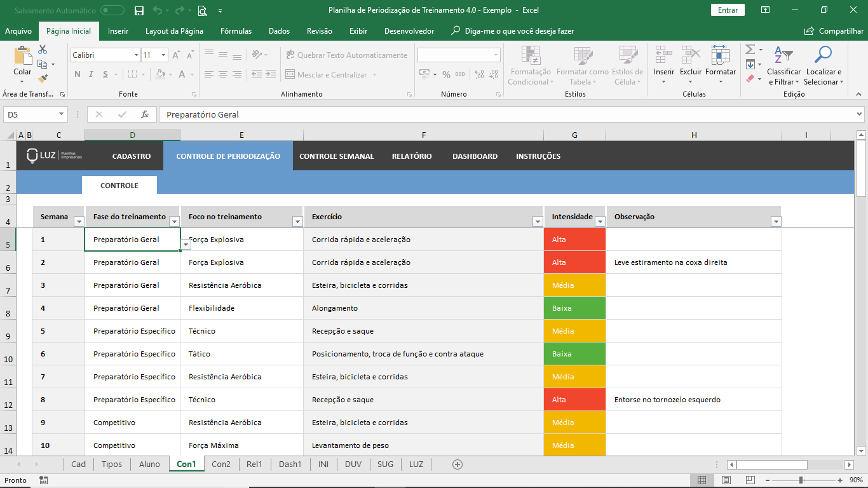The height and width of the screenshot is (488, 868).
Task: Switch to Page Layout view in status bar
Action: [x=726, y=480]
